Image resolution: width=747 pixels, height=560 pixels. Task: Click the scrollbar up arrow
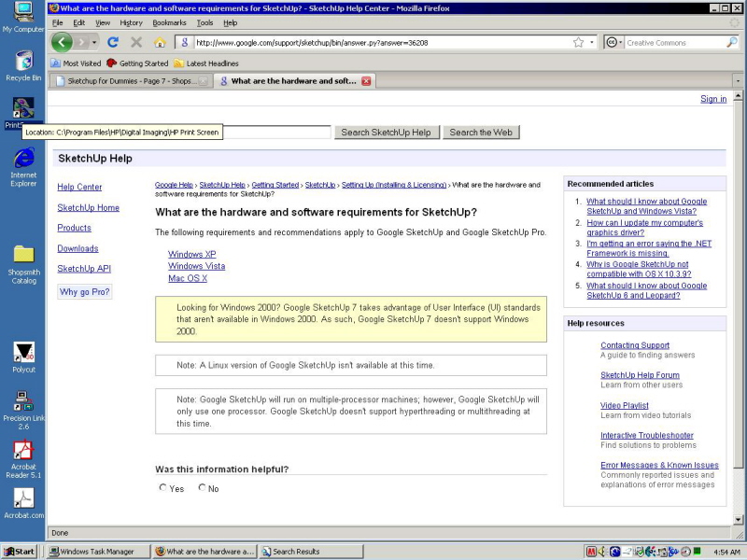click(738, 96)
